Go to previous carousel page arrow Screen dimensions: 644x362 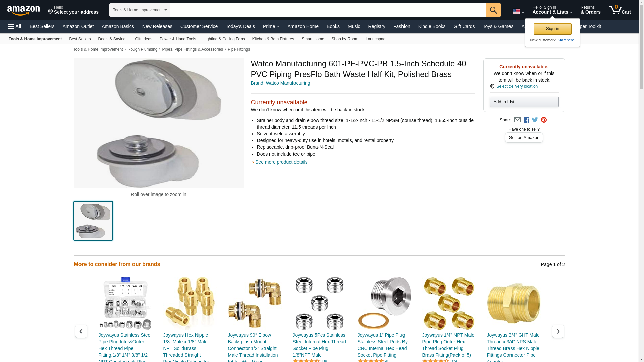(x=81, y=331)
